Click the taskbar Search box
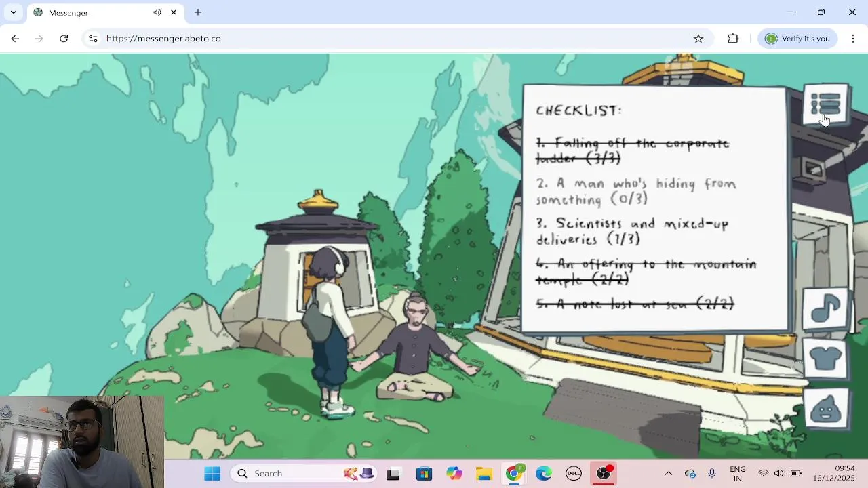868x488 pixels. [x=304, y=473]
